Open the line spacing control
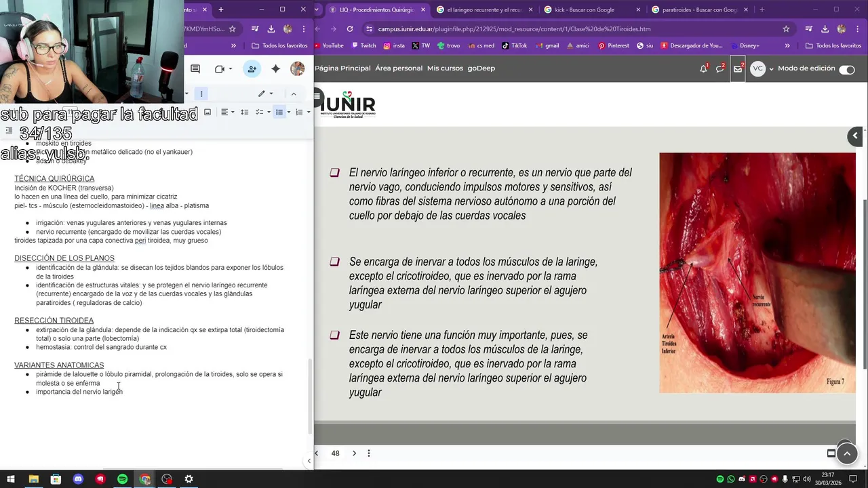The width and height of the screenshot is (868, 488). (x=244, y=112)
